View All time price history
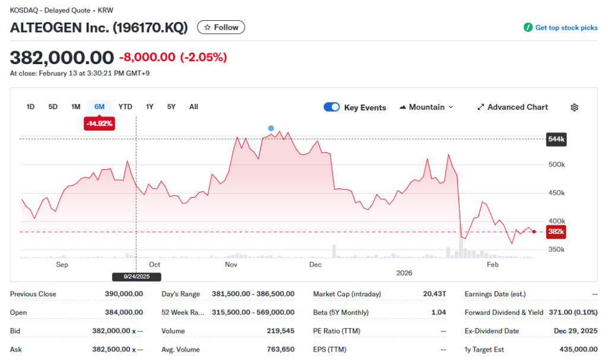 [194, 107]
